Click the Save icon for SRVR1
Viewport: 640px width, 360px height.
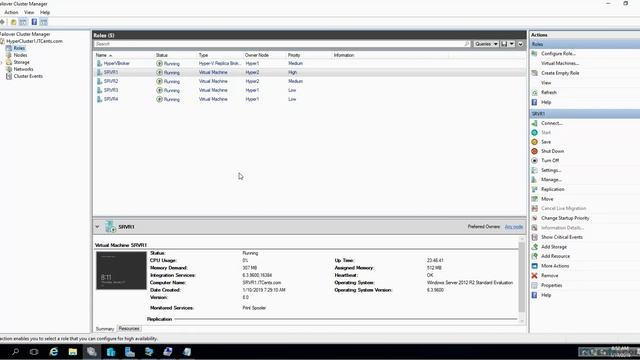(x=534, y=142)
